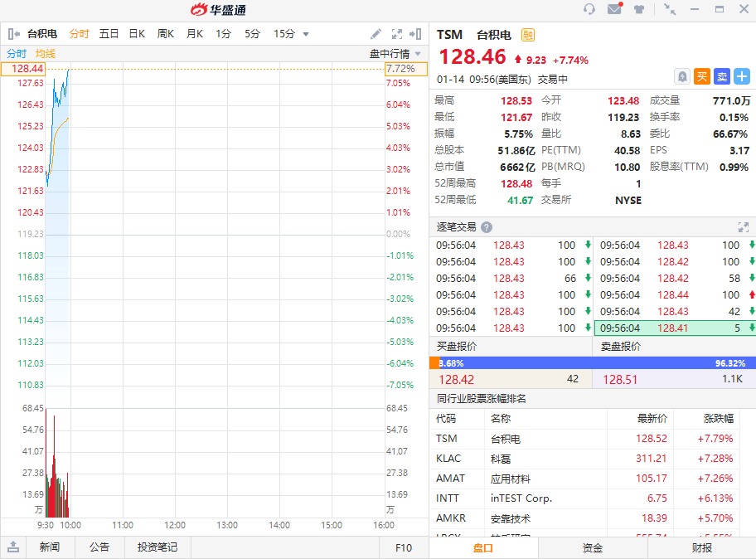
Task: Click the blue 卖 sell button
Action: pos(722,76)
